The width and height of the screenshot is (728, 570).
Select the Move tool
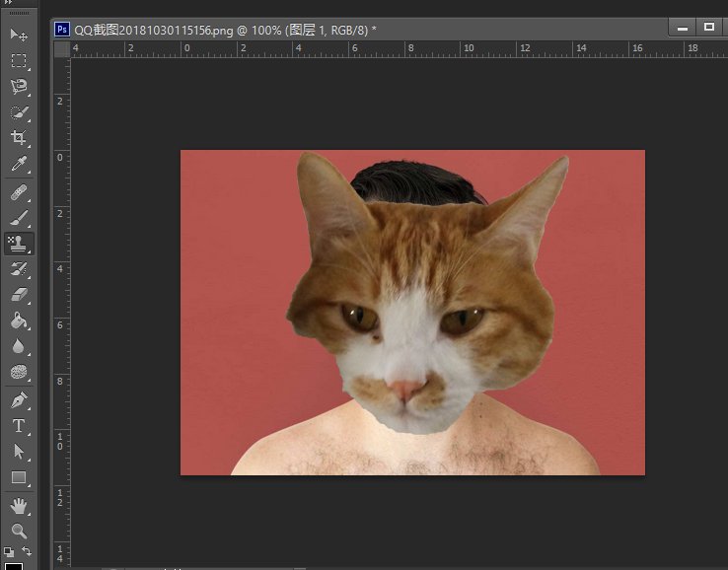pos(18,35)
